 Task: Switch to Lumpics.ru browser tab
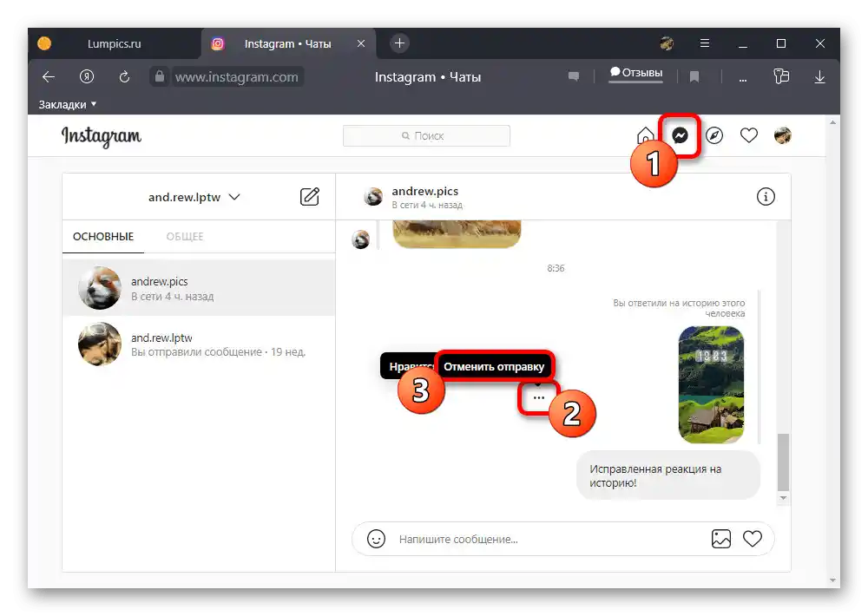click(x=114, y=43)
